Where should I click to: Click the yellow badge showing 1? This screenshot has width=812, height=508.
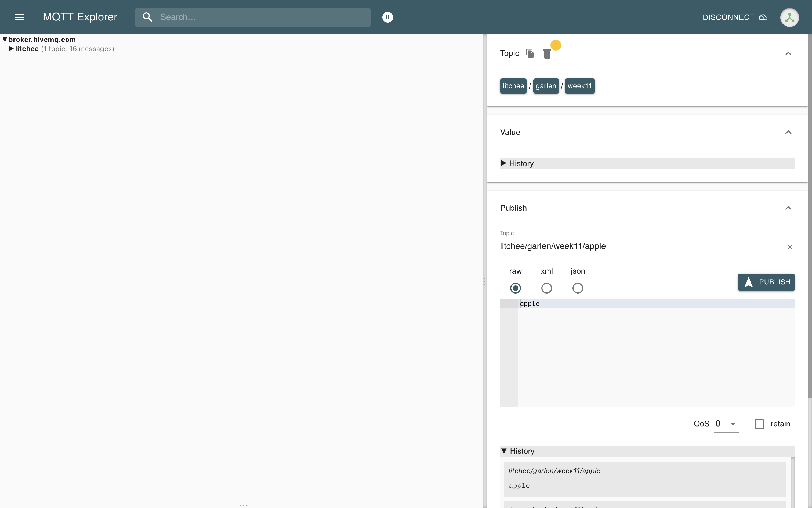(556, 45)
